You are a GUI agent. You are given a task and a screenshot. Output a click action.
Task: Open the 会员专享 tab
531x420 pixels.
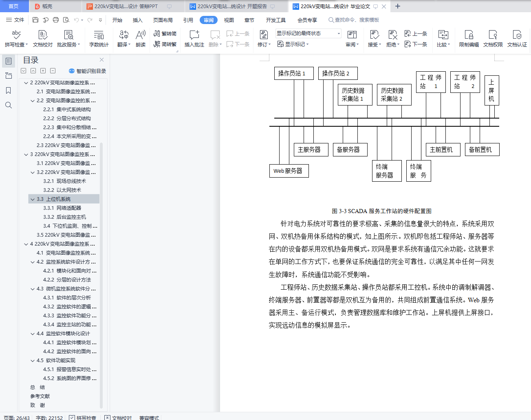[x=307, y=20]
